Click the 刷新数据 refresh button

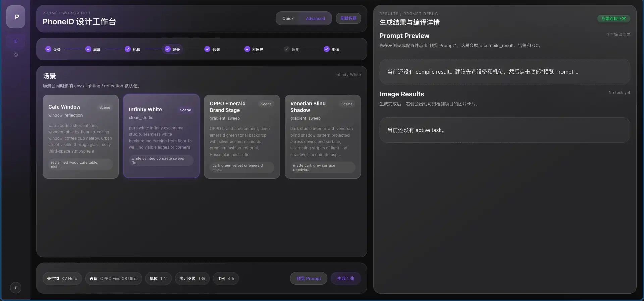pos(348,18)
